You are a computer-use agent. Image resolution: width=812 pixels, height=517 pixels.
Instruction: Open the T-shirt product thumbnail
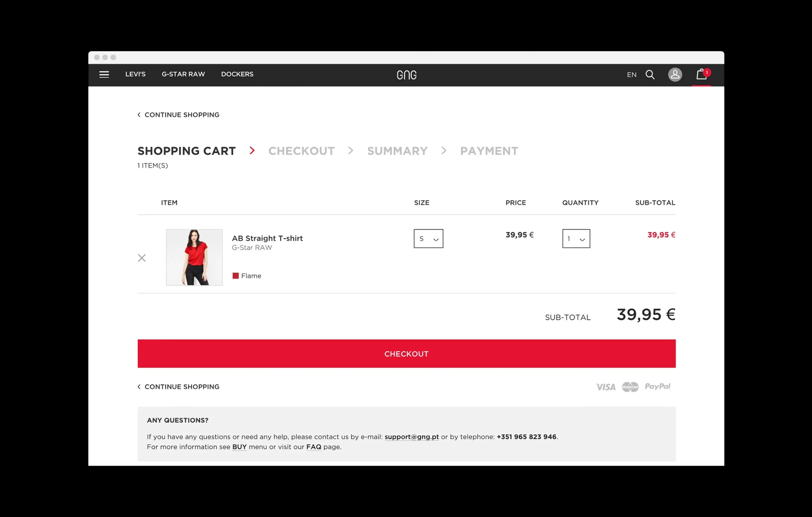click(x=194, y=257)
